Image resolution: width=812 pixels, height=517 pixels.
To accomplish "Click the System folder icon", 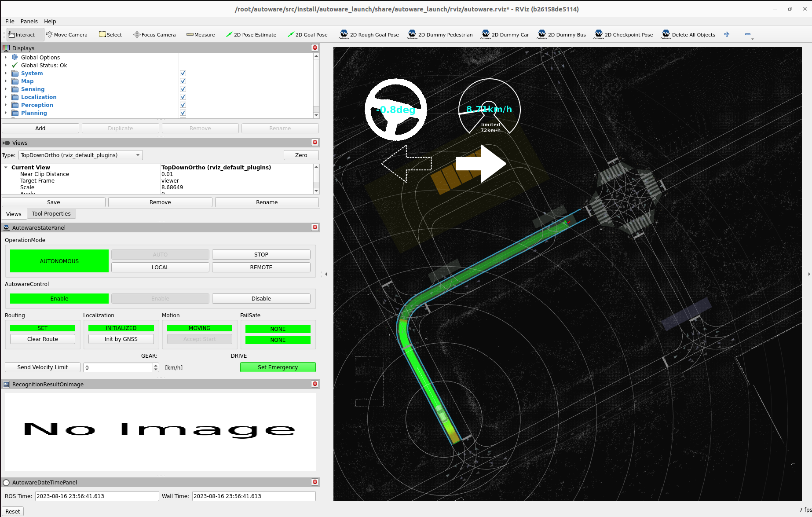I will click(15, 73).
